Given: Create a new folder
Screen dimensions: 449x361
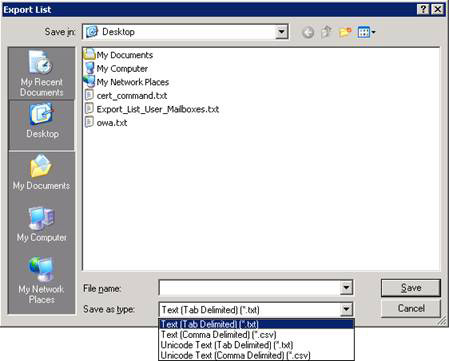Looking at the screenshot, I should (x=345, y=32).
